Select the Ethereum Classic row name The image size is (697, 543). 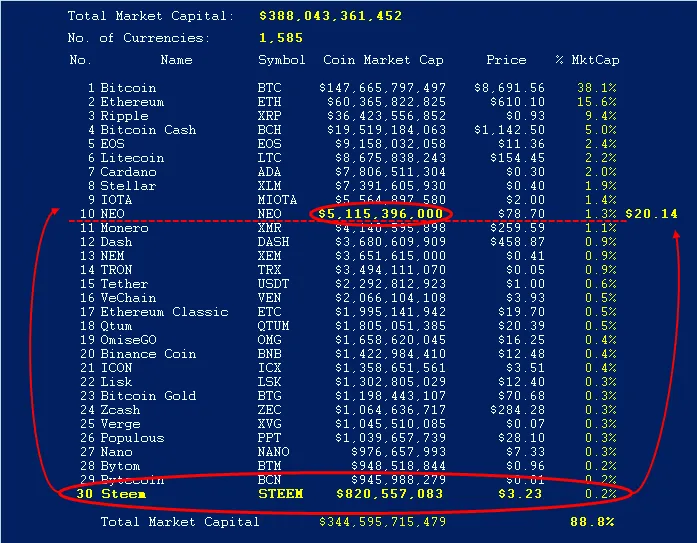tap(164, 312)
